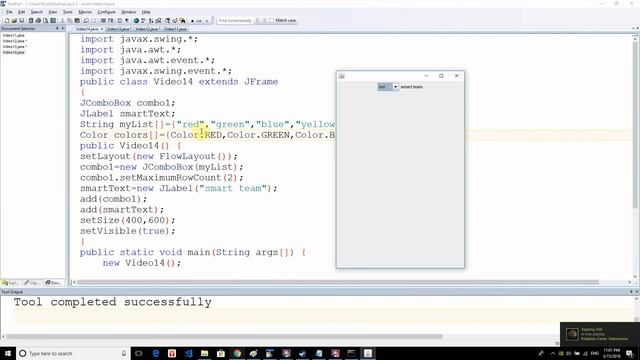The width and height of the screenshot is (640, 360).
Task: Click the Replace toolbar icon
Action: tap(175, 20)
